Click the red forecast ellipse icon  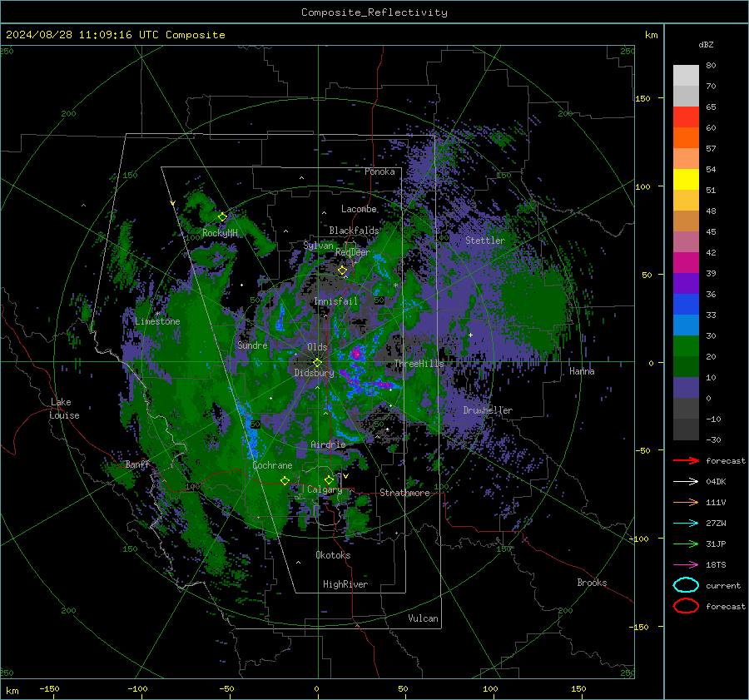click(686, 606)
